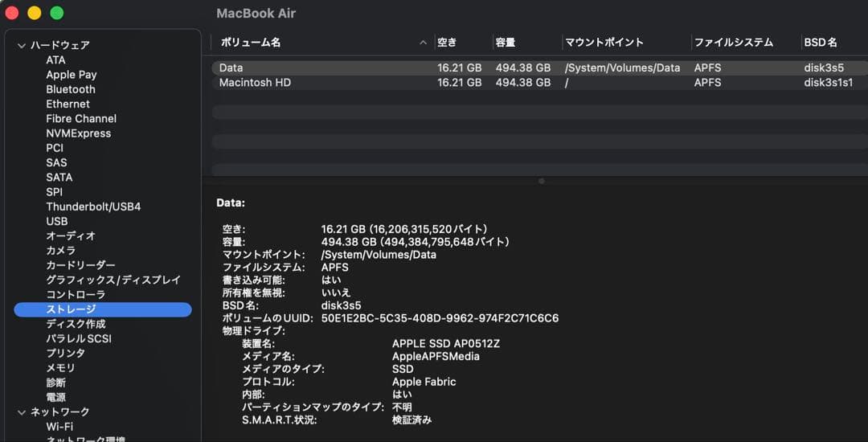Click the MacBook Air window title
This screenshot has width=868, height=442.
pos(256,14)
